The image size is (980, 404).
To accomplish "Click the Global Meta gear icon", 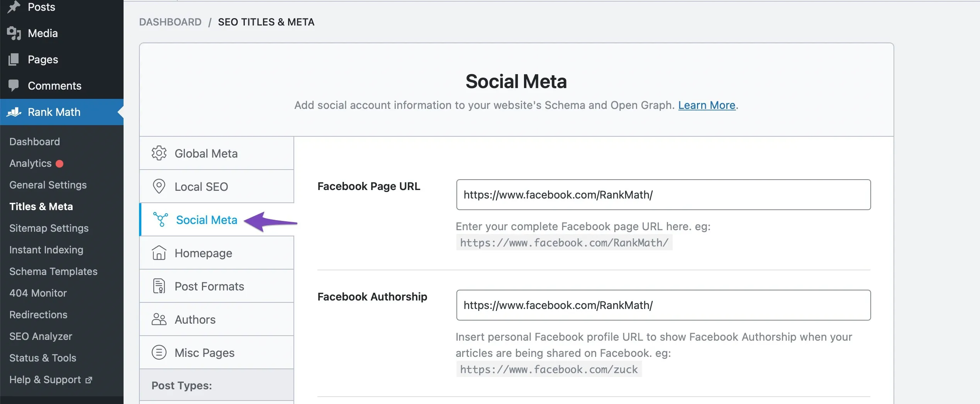I will 159,153.
